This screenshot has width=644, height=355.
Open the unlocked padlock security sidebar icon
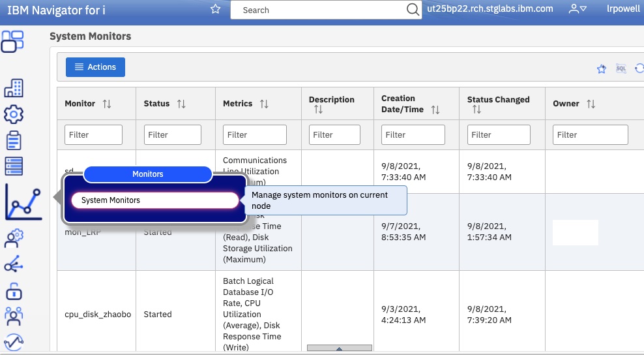pos(14,290)
